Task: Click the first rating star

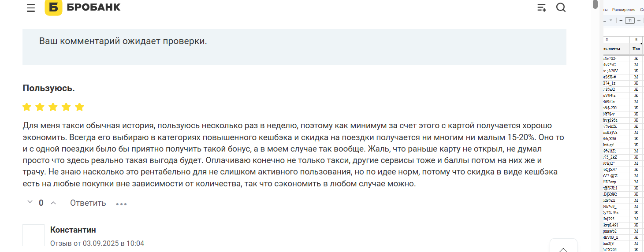Action: (27, 107)
